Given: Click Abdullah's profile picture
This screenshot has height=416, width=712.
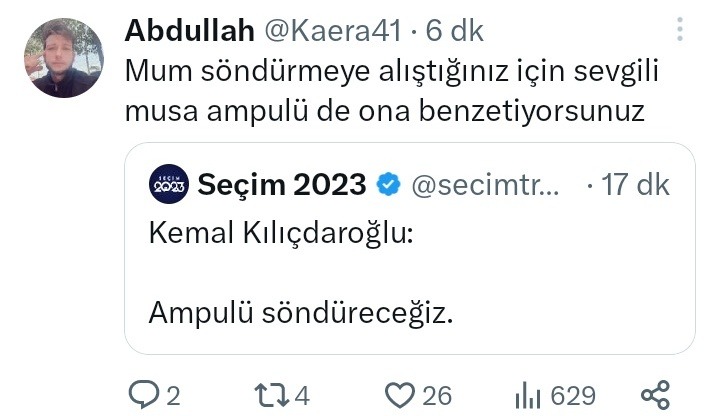Looking at the screenshot, I should click(64, 58).
